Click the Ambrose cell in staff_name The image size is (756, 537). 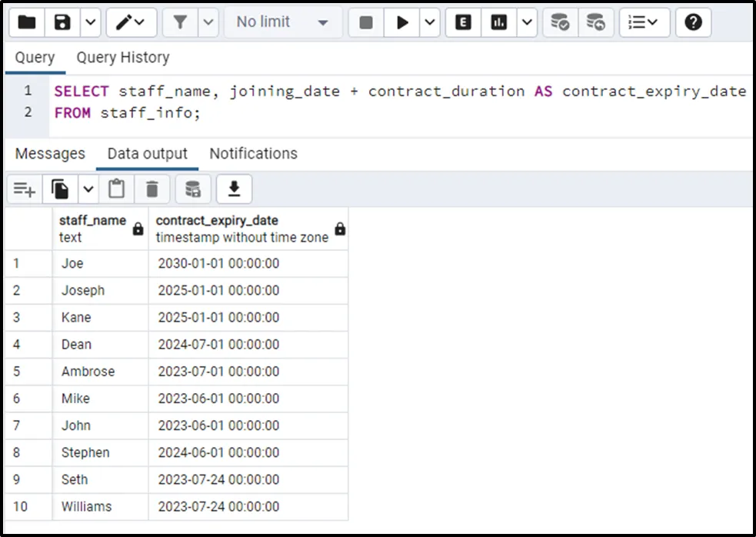point(88,372)
